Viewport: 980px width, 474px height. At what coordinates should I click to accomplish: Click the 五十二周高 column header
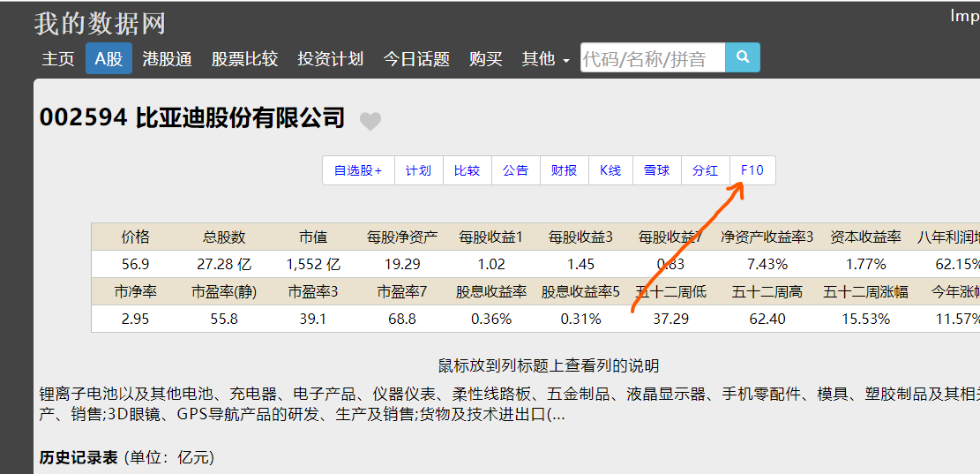(767, 291)
